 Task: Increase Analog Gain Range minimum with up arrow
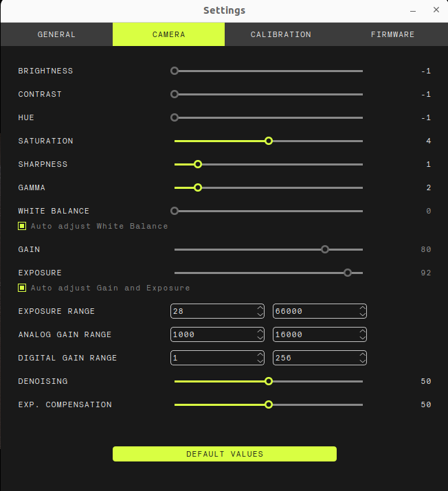pos(260,331)
